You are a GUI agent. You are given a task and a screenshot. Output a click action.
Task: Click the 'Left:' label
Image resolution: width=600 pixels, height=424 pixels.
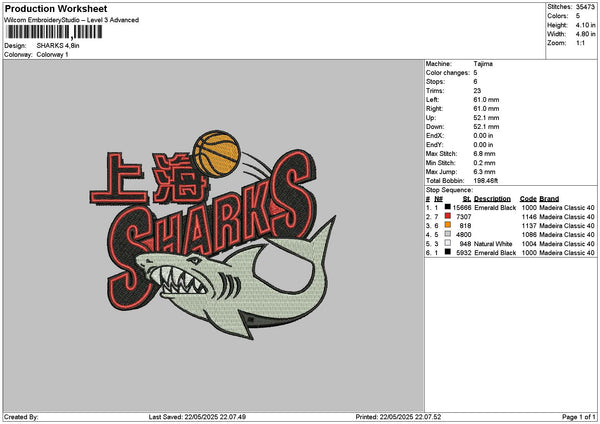pyautogui.click(x=432, y=100)
